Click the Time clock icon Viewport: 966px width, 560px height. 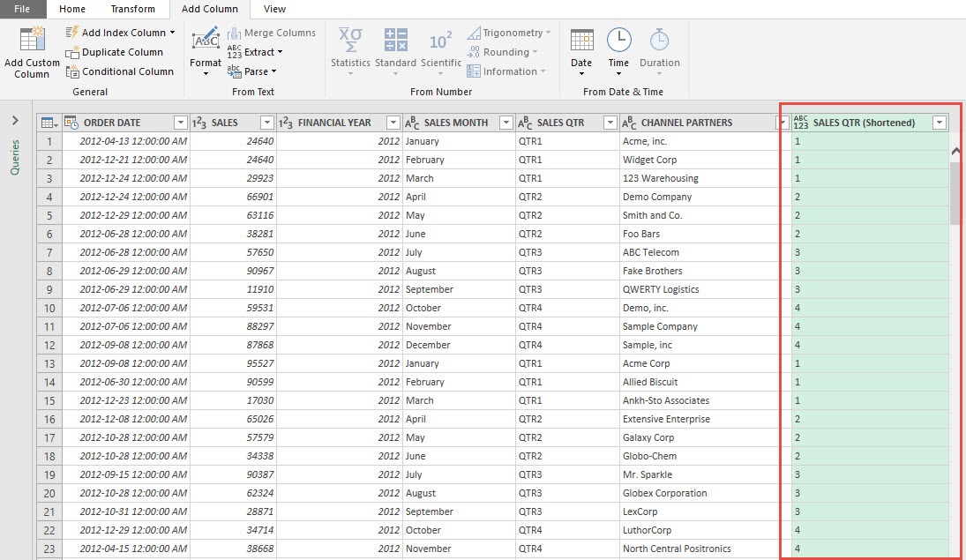coord(618,40)
